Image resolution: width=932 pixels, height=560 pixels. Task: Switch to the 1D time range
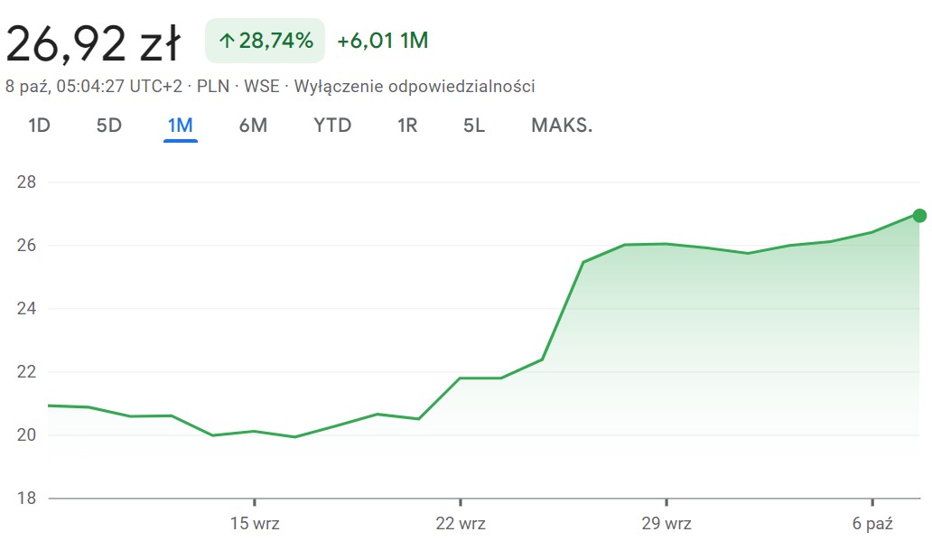(39, 126)
